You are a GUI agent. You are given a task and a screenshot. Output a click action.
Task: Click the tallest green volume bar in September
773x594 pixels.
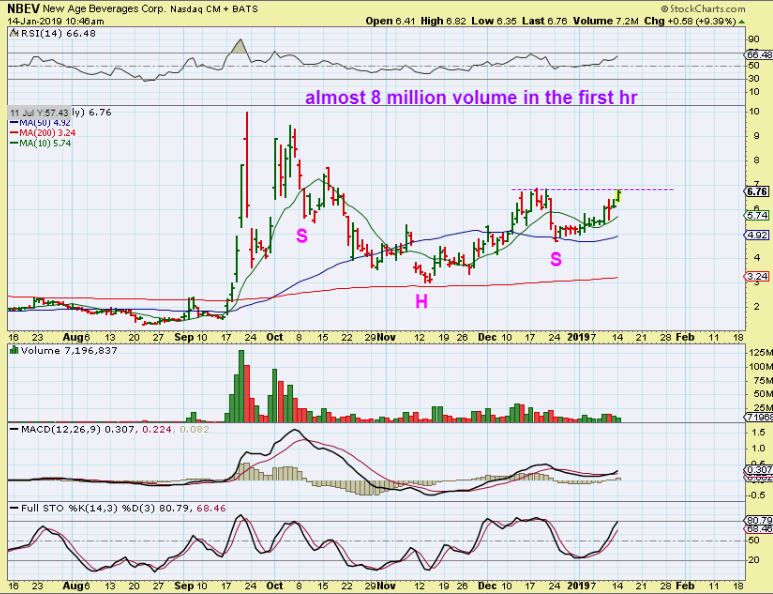click(241, 386)
